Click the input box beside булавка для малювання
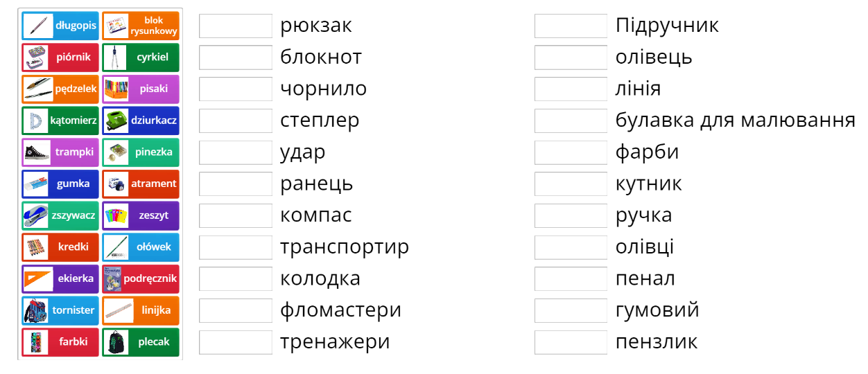Screen dimensions: 868x374 coord(571,121)
